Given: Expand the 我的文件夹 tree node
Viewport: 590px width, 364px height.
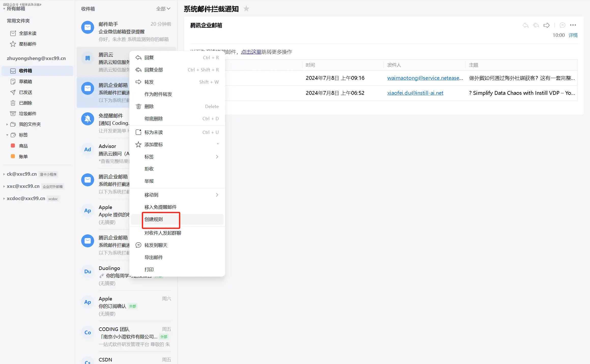Looking at the screenshot, I should (7, 124).
